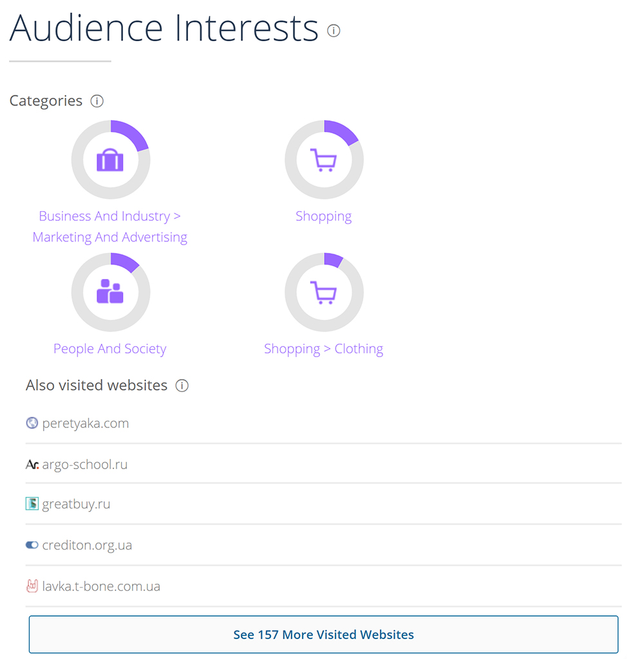Click the favicon next to crediton.org.ua

(x=32, y=544)
